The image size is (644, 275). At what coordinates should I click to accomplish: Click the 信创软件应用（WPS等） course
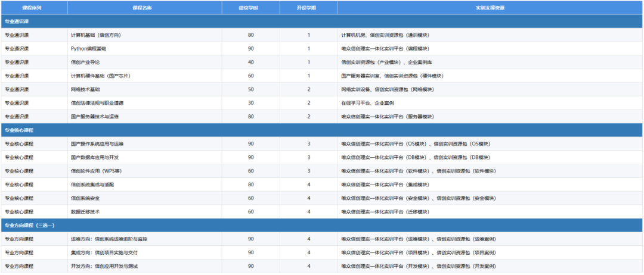coord(95,171)
